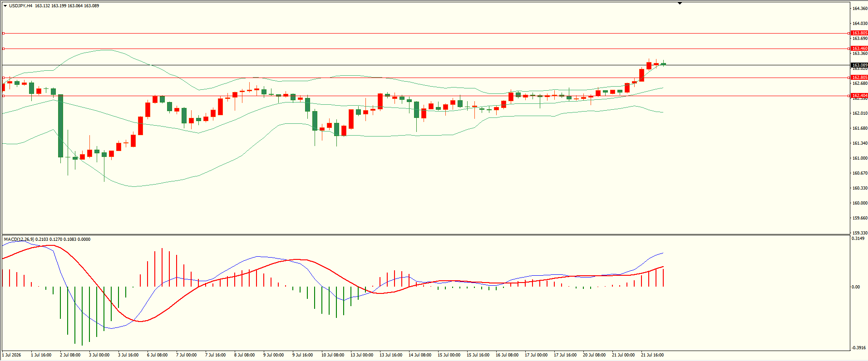Click the 163.460 line's right-side handle
The height and width of the screenshot is (361, 868).
(x=849, y=49)
